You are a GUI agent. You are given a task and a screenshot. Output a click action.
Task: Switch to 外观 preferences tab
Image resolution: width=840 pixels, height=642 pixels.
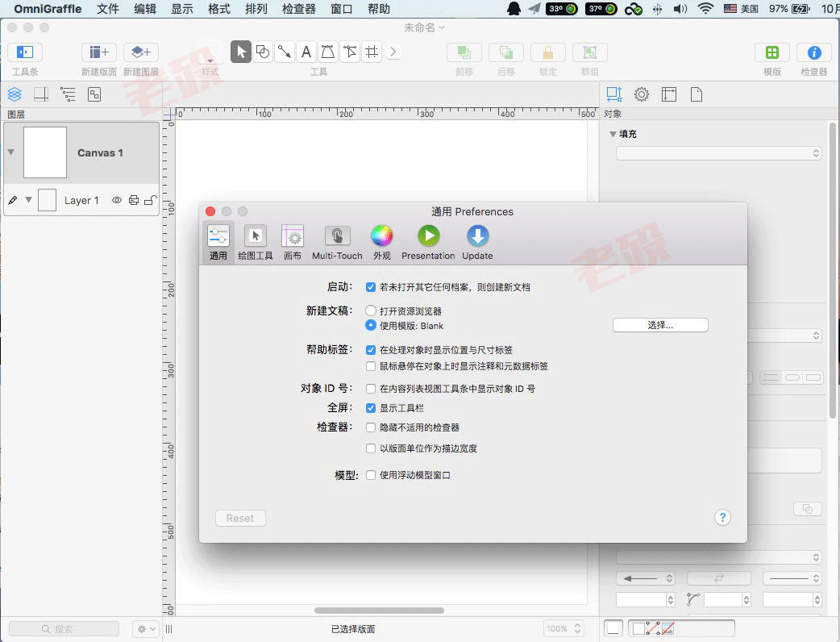click(x=381, y=243)
